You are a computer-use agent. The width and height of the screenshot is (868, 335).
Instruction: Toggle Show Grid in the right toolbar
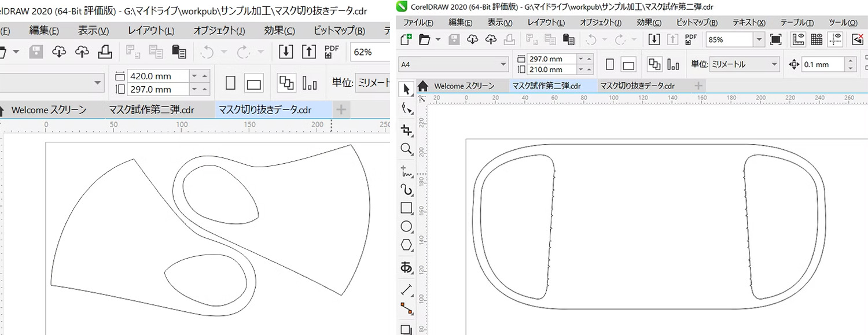816,39
